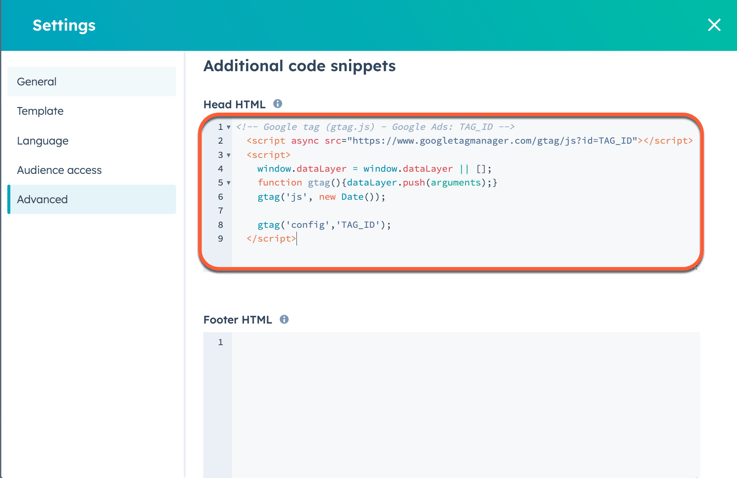The image size is (737, 478).
Task: Click line number 9 in Head HTML gutter
Action: click(x=220, y=239)
